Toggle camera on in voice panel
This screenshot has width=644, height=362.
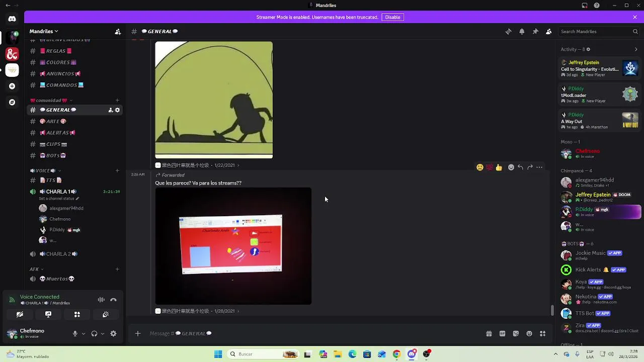(x=20, y=314)
